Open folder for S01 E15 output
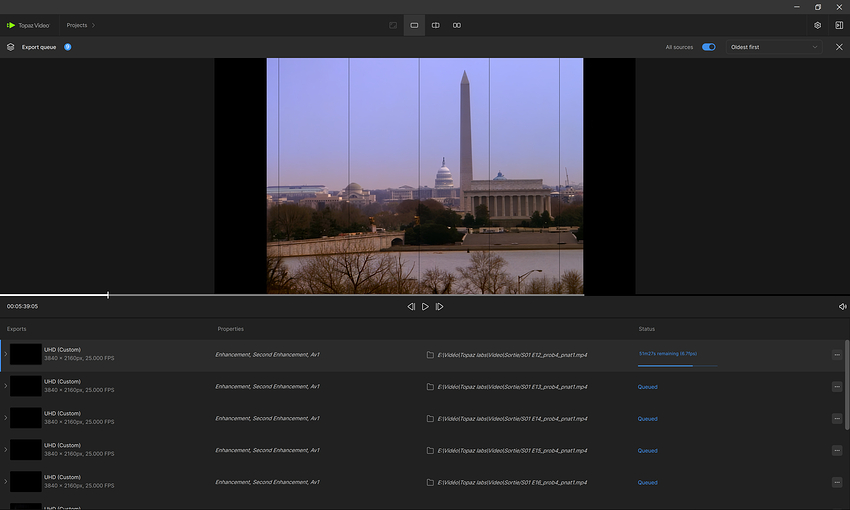Viewport: 850px width, 510px height. [430, 450]
